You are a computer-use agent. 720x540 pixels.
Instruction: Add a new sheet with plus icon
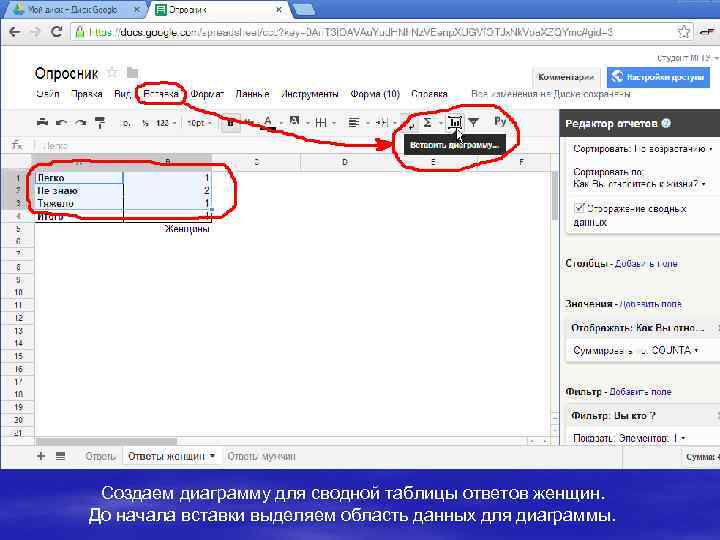pos(41,456)
